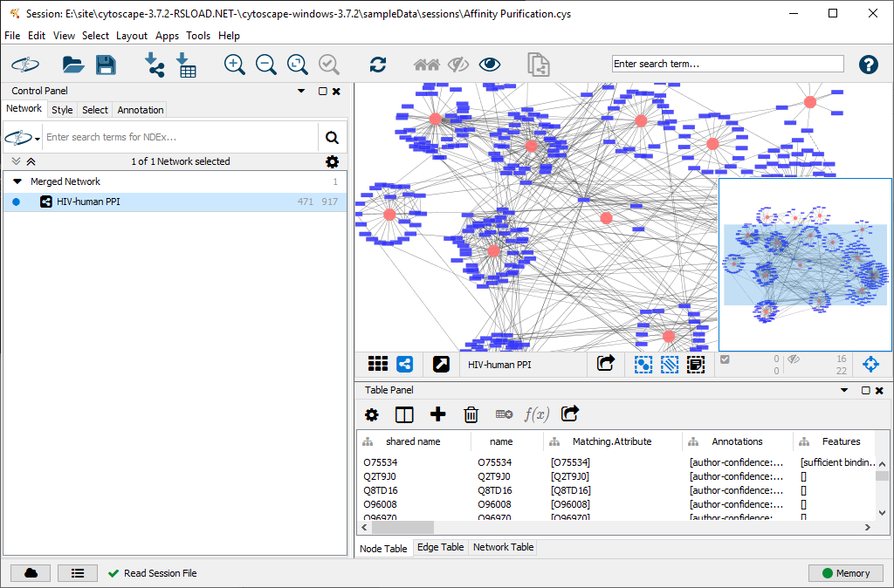This screenshot has height=588, width=894.
Task: Zoom in on the network view
Action: (234, 65)
